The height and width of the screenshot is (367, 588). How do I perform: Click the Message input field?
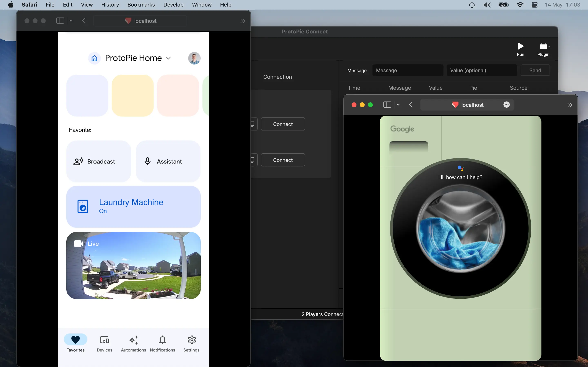408,70
